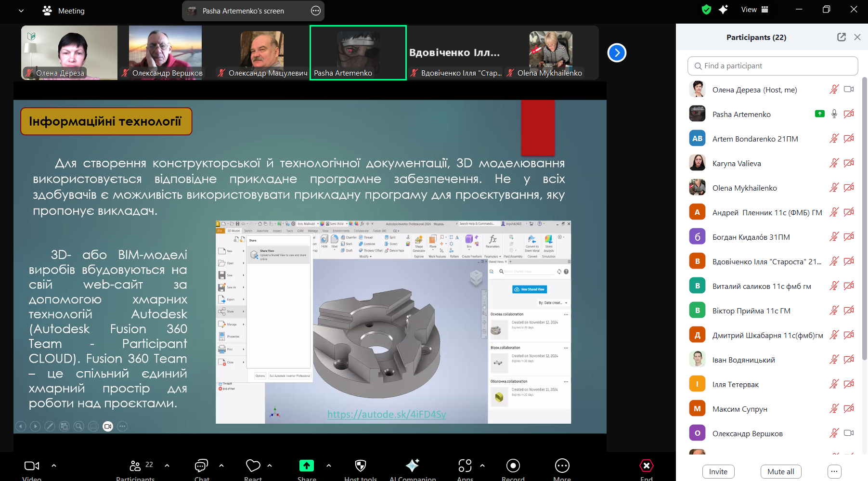Open the Chat panel icon

(201, 466)
